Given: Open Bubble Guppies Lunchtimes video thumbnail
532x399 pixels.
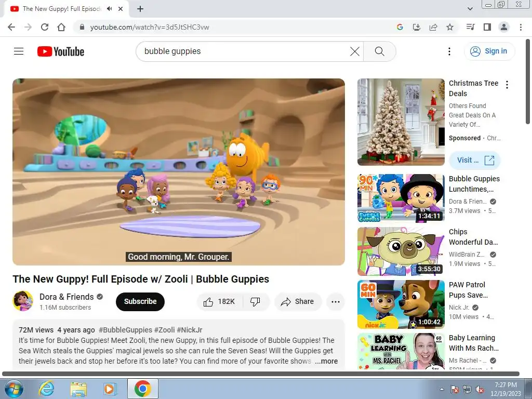Looking at the screenshot, I should [x=401, y=198].
